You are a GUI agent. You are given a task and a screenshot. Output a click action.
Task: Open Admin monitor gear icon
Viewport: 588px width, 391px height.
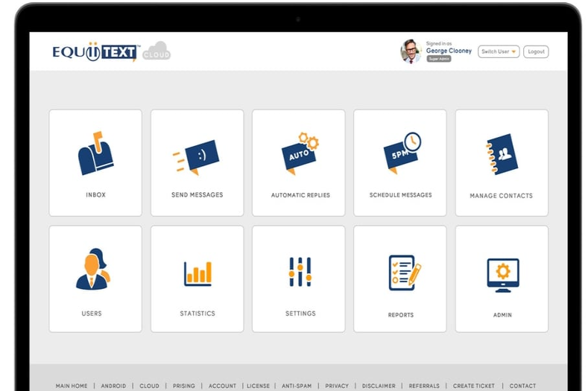pos(503,275)
